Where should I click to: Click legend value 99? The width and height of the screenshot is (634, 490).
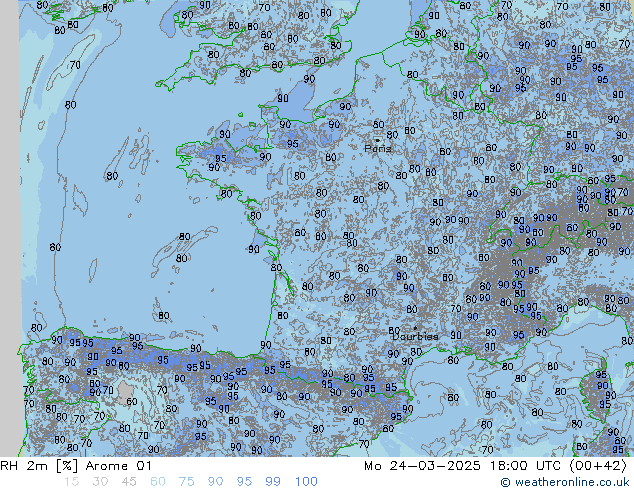(x=273, y=482)
